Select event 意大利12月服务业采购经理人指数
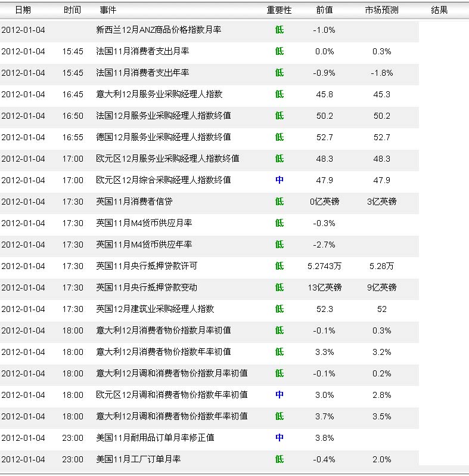469x476 pixels. [159, 94]
